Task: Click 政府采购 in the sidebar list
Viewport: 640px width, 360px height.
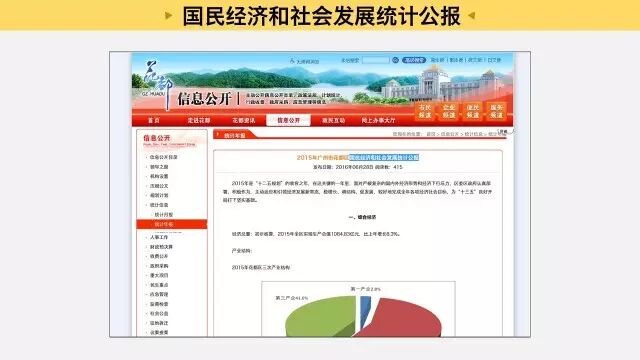Action: (159, 266)
